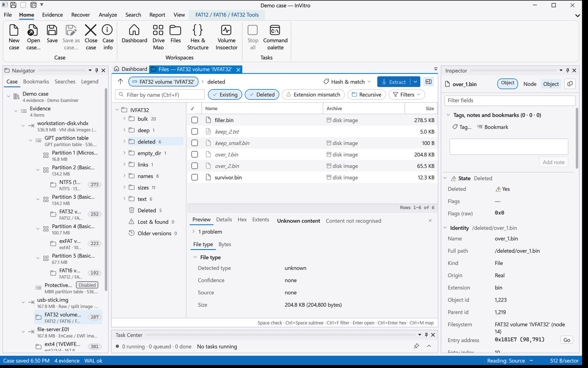Screen dimensions: 588x368
Task: Go up one folder level
Action: [x=120, y=82]
